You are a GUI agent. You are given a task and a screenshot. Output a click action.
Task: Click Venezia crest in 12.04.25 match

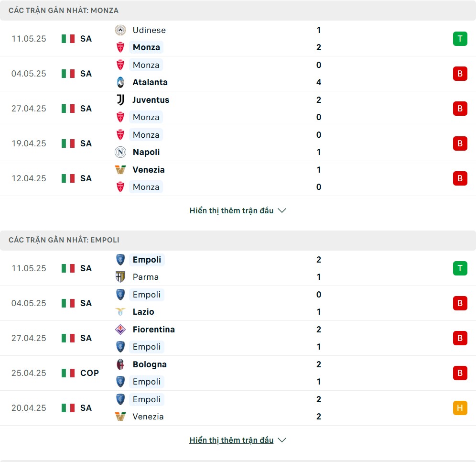point(120,169)
